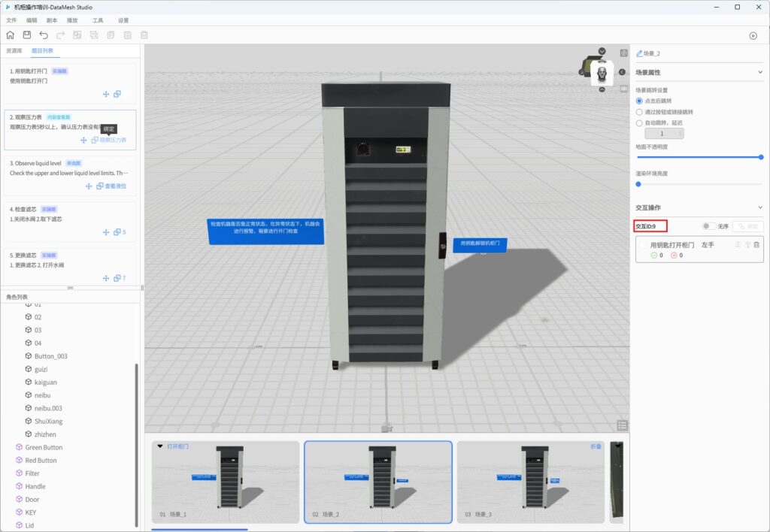Undo the last action with the undo arrow
Image resolution: width=770 pixels, height=532 pixels.
pos(44,35)
